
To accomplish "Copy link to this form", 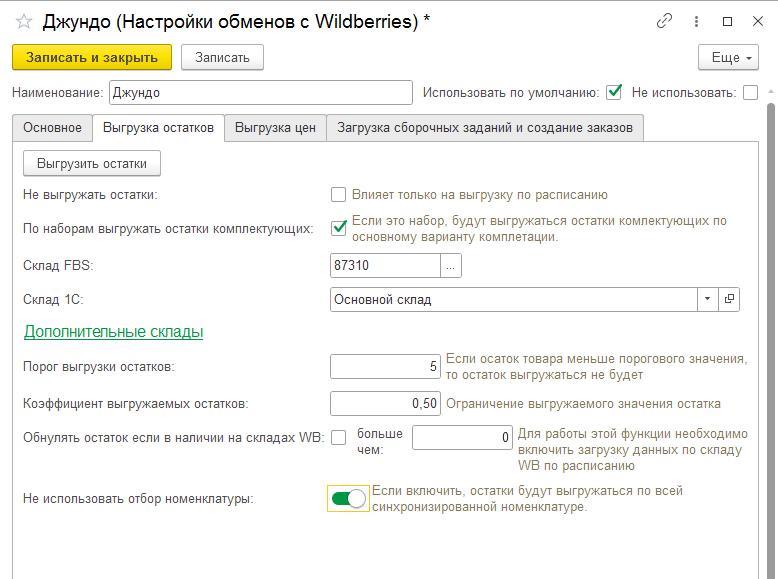I will (664, 21).
